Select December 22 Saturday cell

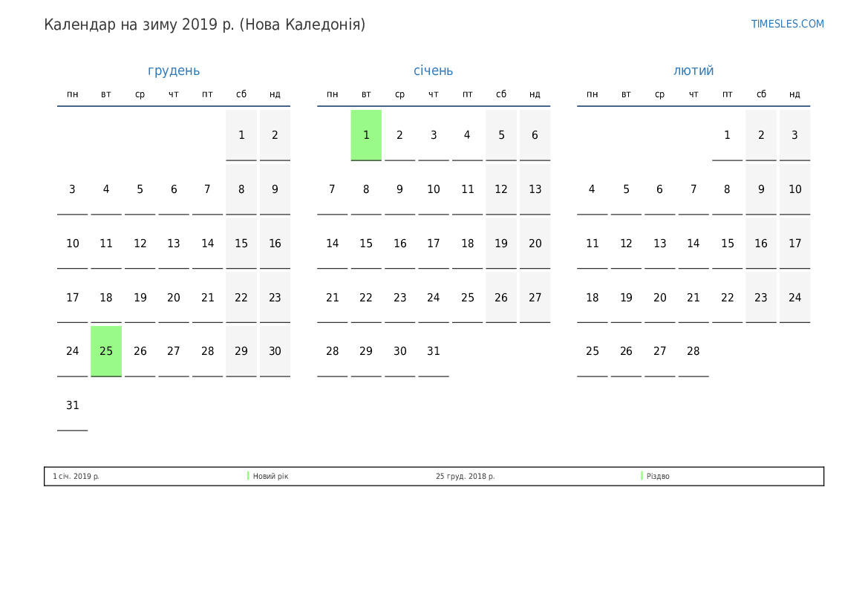(x=241, y=297)
